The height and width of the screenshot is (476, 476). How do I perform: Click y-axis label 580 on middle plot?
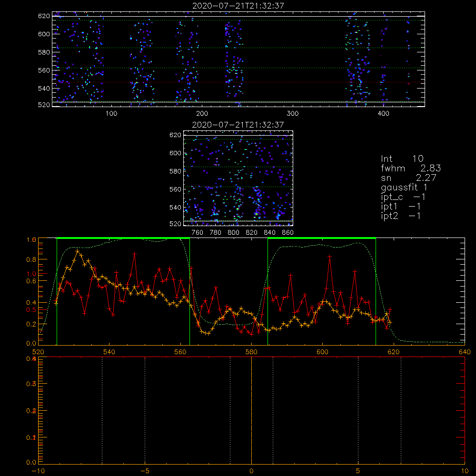click(x=176, y=171)
